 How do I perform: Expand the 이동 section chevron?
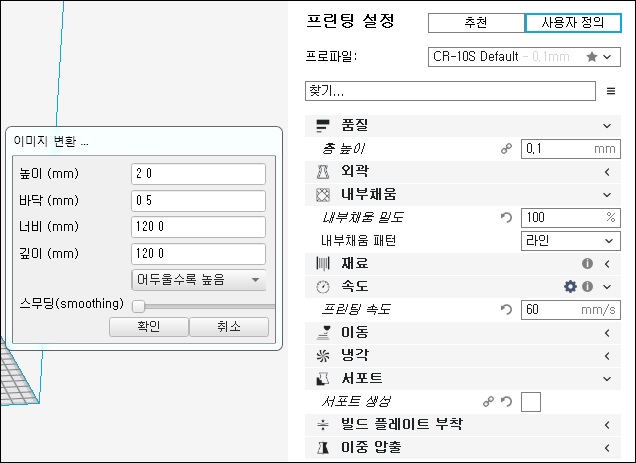pos(607,333)
